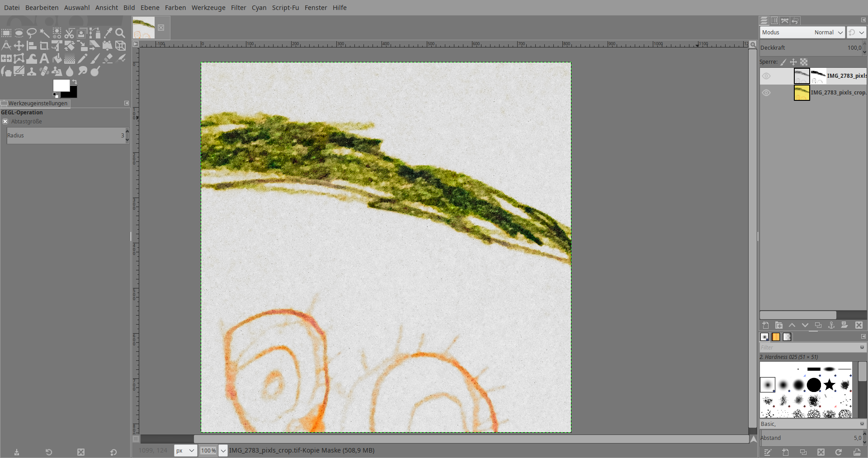The height and width of the screenshot is (458, 868).
Task: Expand the Basic brush tag dropdown
Action: [862, 424]
